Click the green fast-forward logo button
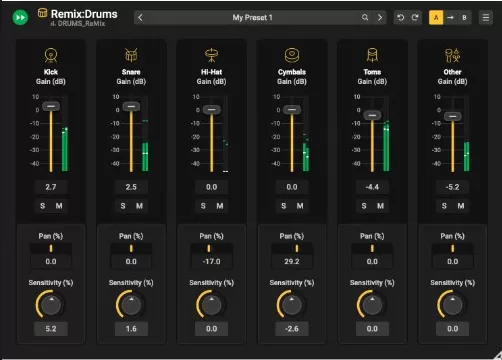The image size is (502, 360). pos(20,17)
